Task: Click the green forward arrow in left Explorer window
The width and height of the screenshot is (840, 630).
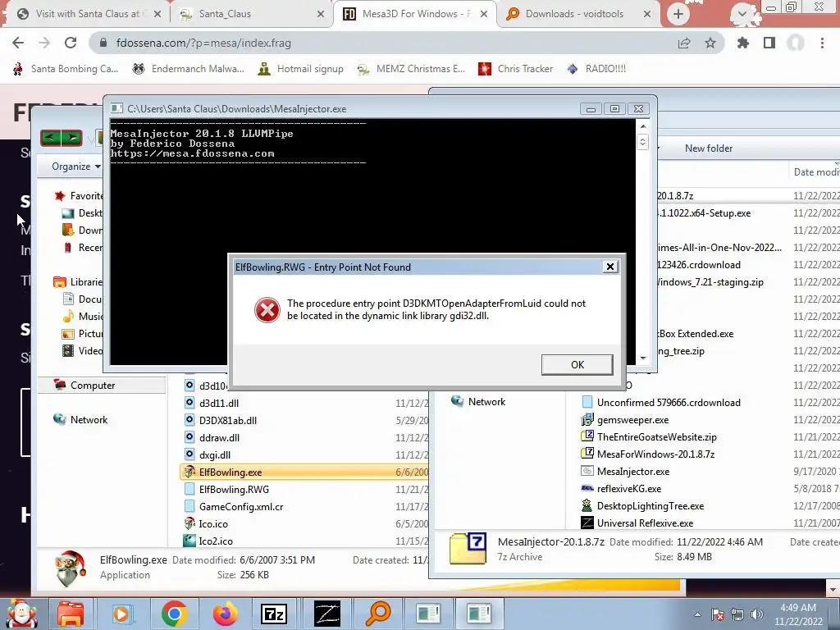Action: click(x=72, y=138)
